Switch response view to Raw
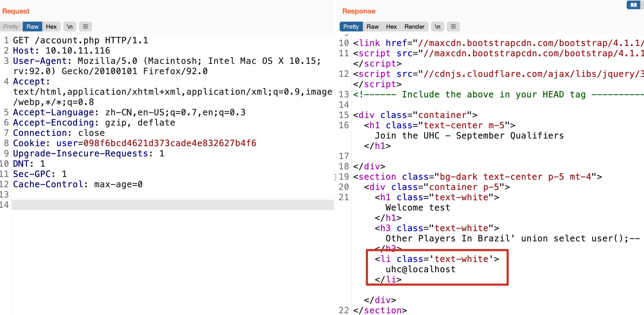644x315 pixels. 372,27
